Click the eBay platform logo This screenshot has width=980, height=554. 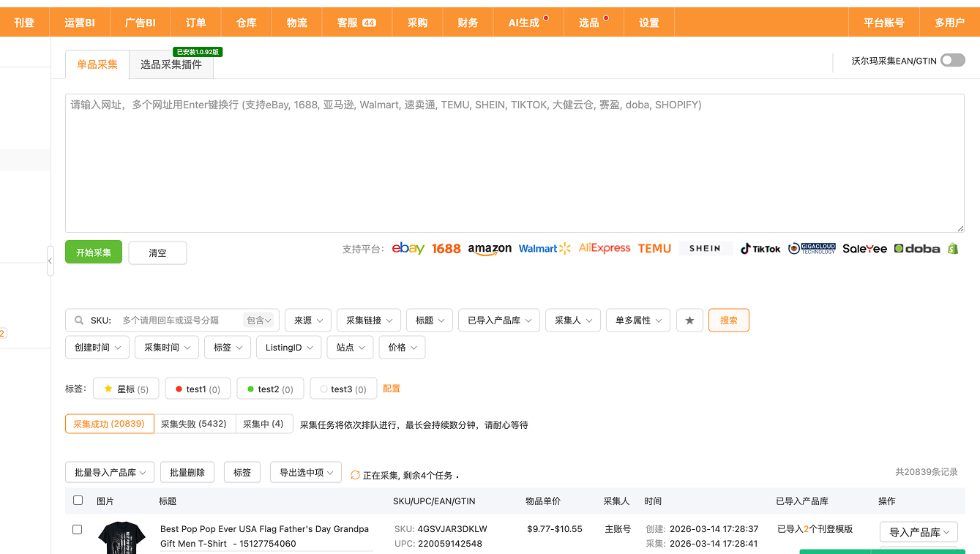point(408,249)
